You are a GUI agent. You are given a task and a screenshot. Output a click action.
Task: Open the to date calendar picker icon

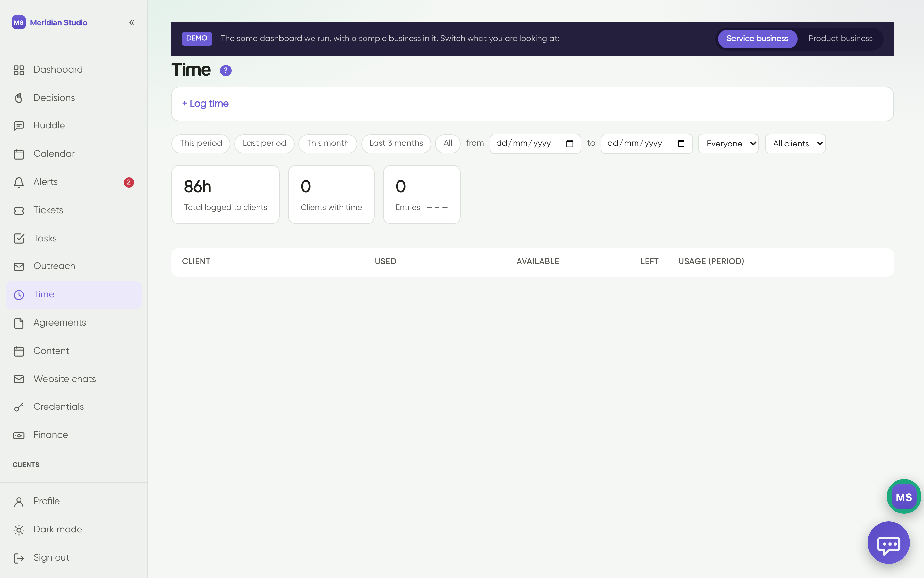coord(681,144)
